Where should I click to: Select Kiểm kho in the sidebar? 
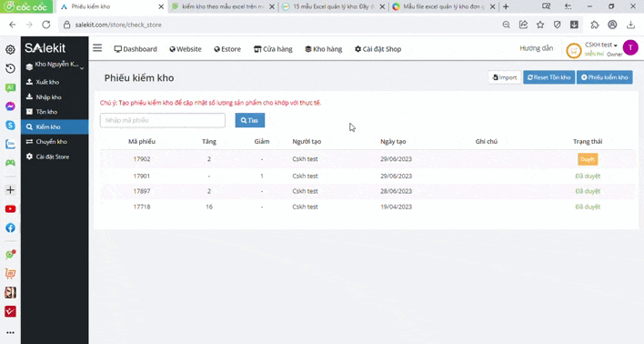55,126
